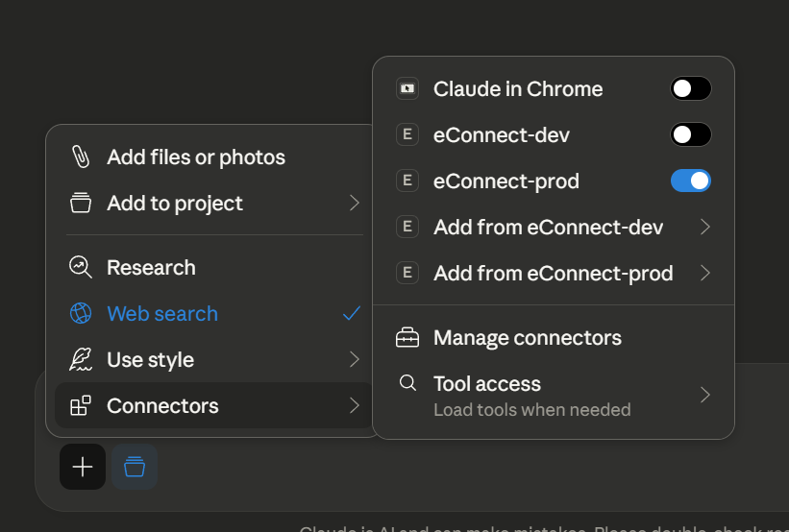Open the Connectors submenu chevron
The image size is (789, 532).
click(355, 405)
